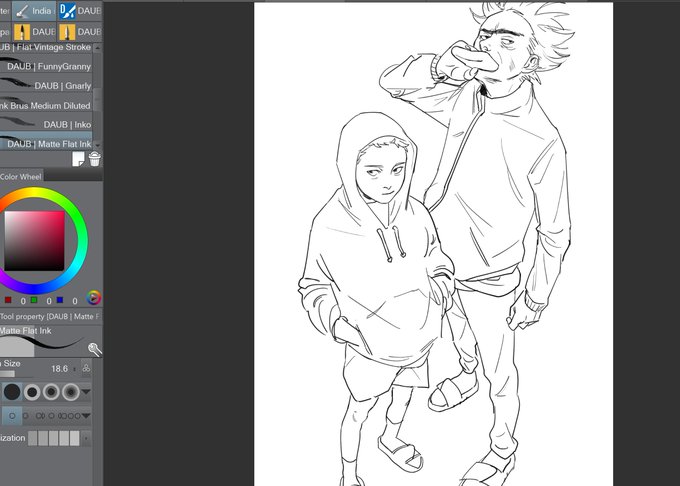
Task: Set anti-aliasing to strong
Action: (71, 392)
